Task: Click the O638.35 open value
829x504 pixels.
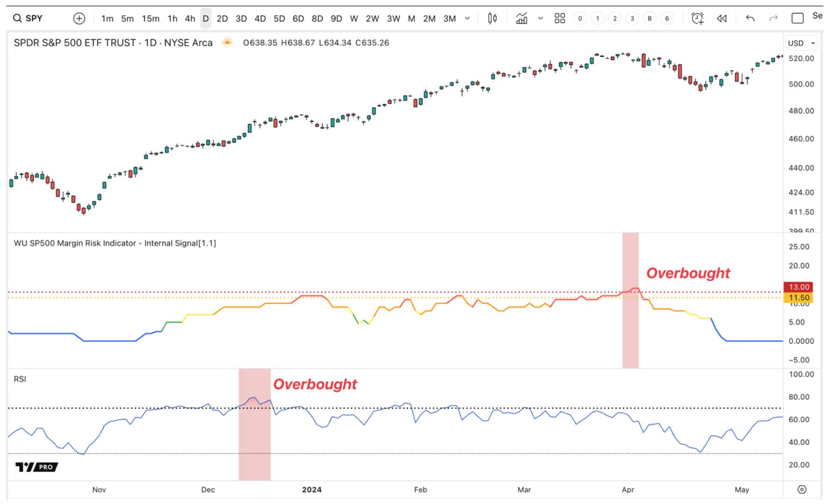Action: click(260, 43)
